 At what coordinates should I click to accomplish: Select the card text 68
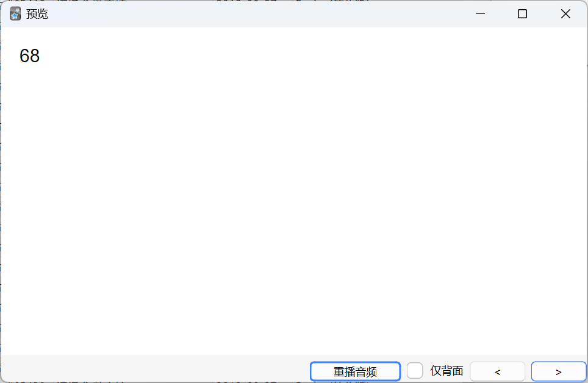point(30,56)
